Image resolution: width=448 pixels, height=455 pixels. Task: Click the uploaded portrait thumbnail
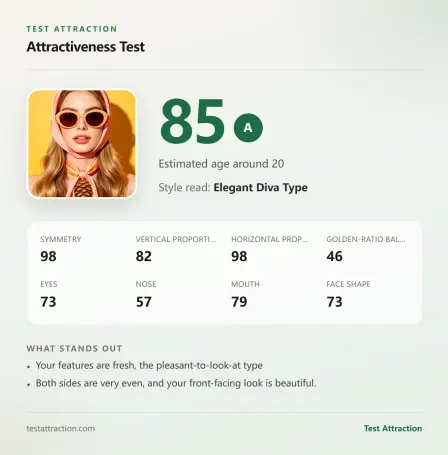pos(82,144)
